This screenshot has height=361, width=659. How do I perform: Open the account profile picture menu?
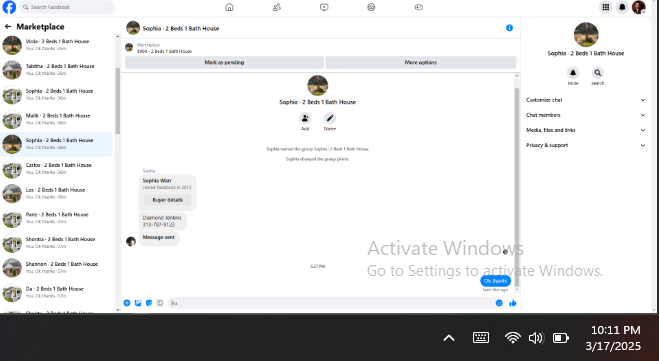(x=639, y=7)
